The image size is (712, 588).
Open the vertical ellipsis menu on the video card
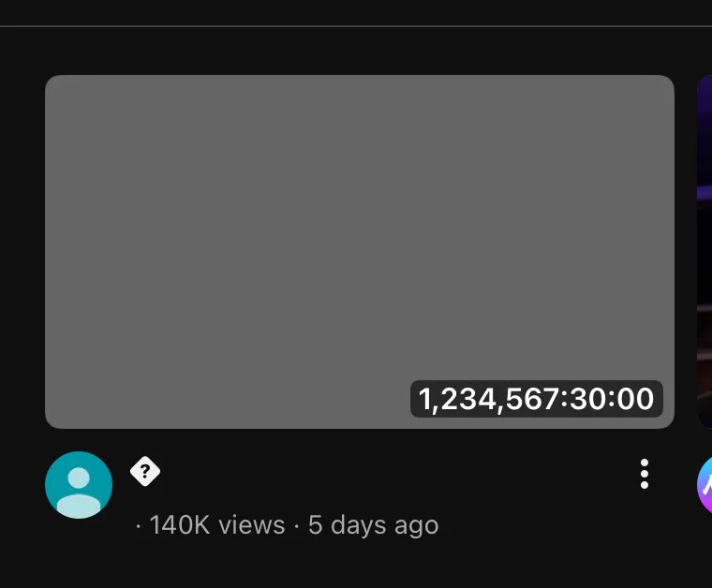pyautogui.click(x=644, y=474)
